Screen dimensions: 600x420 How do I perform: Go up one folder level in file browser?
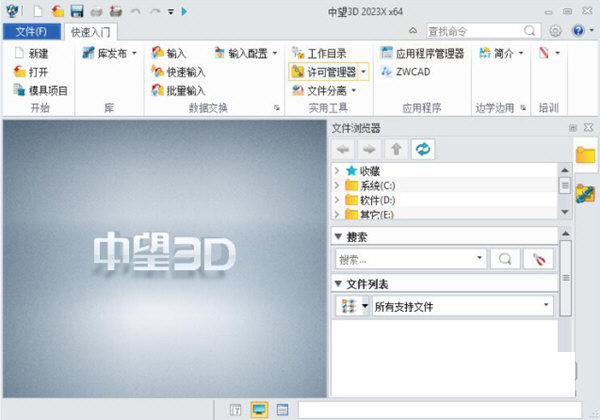click(396, 149)
